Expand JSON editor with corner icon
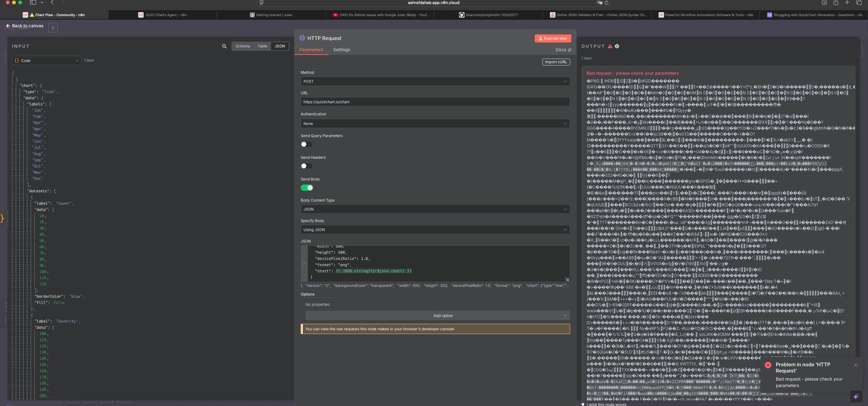The image size is (868, 406). coord(567,280)
